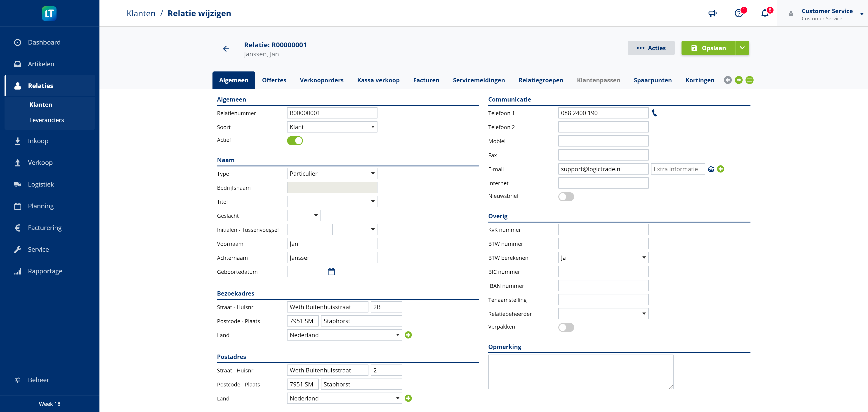Go to previous tabs with grey arrow
This screenshot has width=868, height=412.
click(x=728, y=80)
